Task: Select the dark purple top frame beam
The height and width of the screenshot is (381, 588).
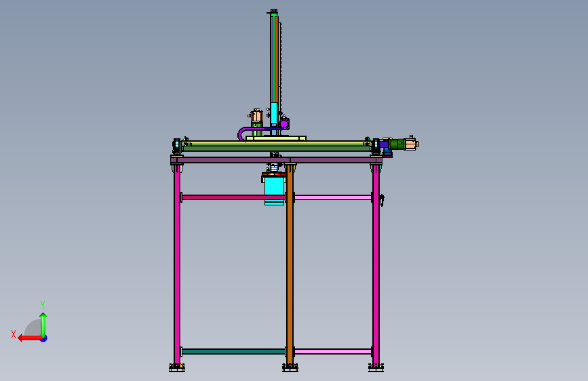Action: [277, 160]
